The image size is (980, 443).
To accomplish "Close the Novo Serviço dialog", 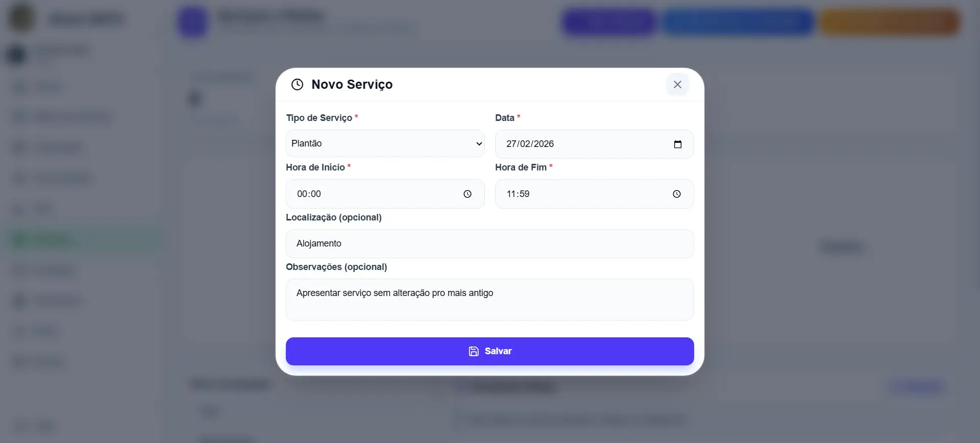I will (677, 85).
